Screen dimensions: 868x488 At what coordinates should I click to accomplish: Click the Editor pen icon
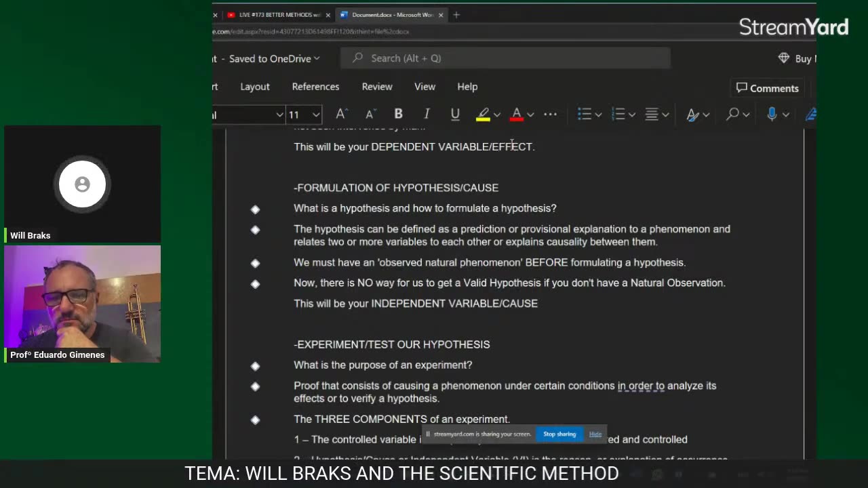(810, 115)
